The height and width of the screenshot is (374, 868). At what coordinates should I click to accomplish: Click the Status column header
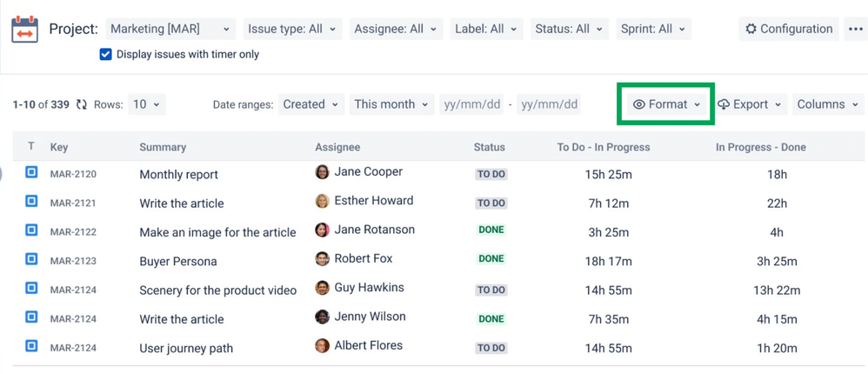[x=490, y=147]
